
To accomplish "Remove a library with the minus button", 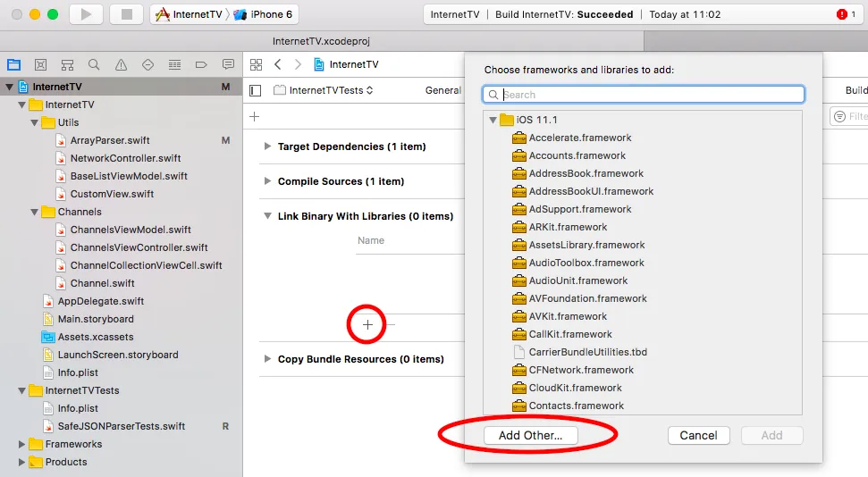I will pyautogui.click(x=391, y=325).
